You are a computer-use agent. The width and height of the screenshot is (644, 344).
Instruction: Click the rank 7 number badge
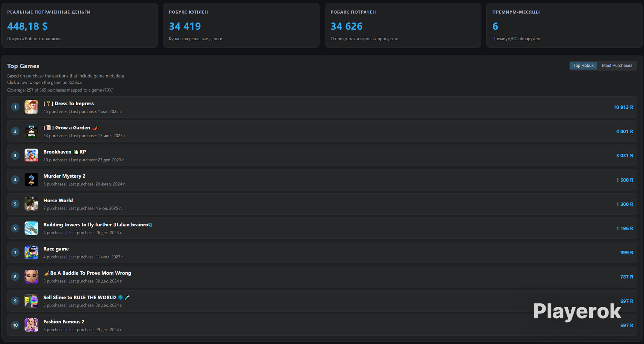pyautogui.click(x=15, y=252)
